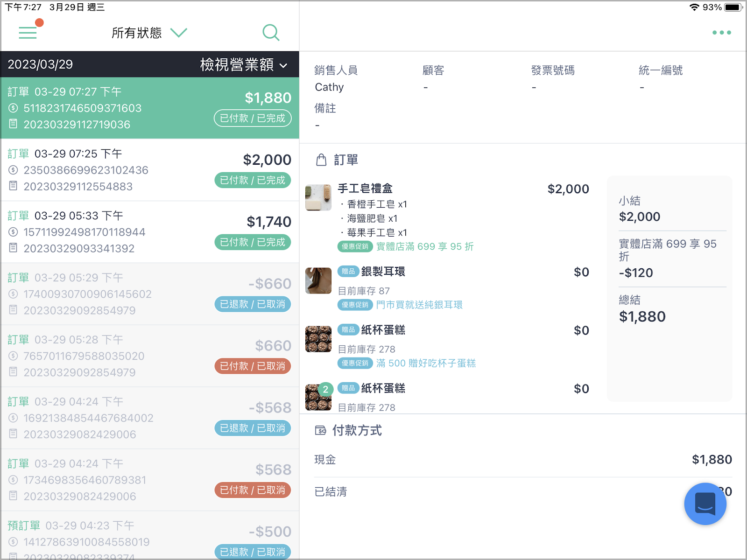Open the blue chat support bubble
747x560 pixels.
[x=705, y=504]
